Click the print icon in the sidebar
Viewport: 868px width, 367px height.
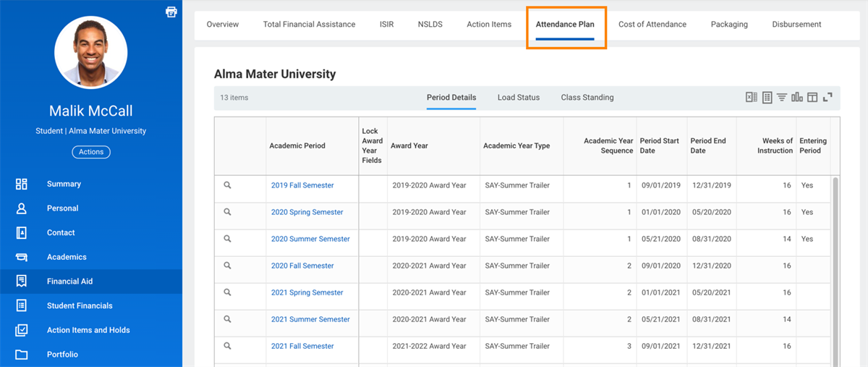(x=171, y=12)
